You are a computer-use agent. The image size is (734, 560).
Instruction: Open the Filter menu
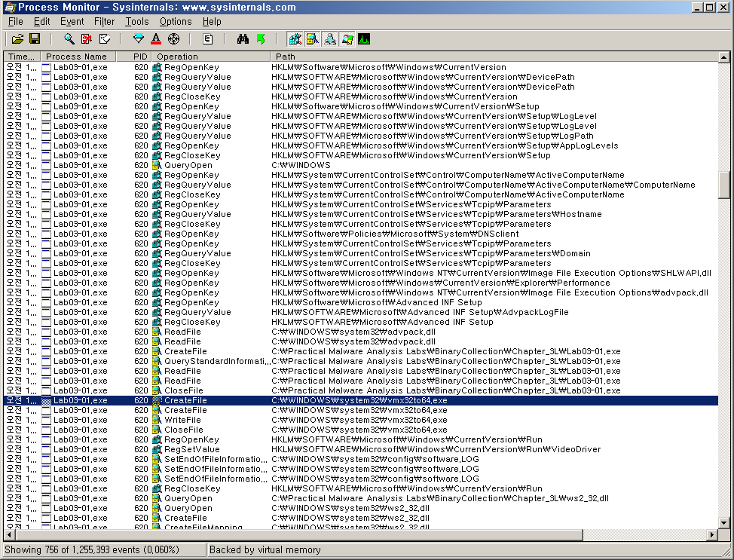pyautogui.click(x=104, y=22)
